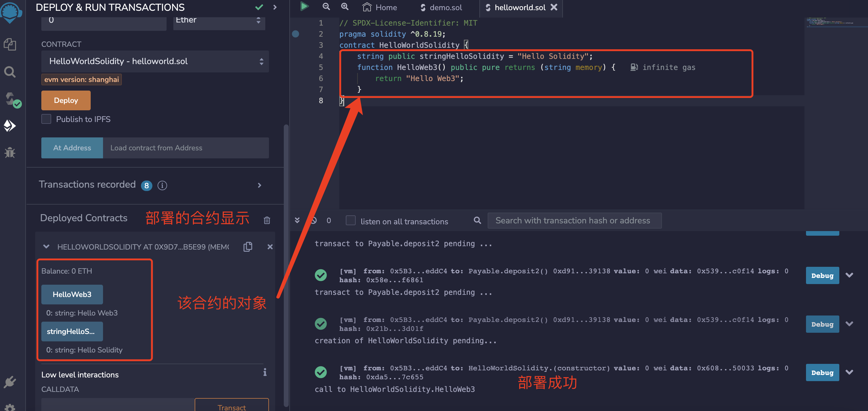Switch to the demo.sol tab

441,7
